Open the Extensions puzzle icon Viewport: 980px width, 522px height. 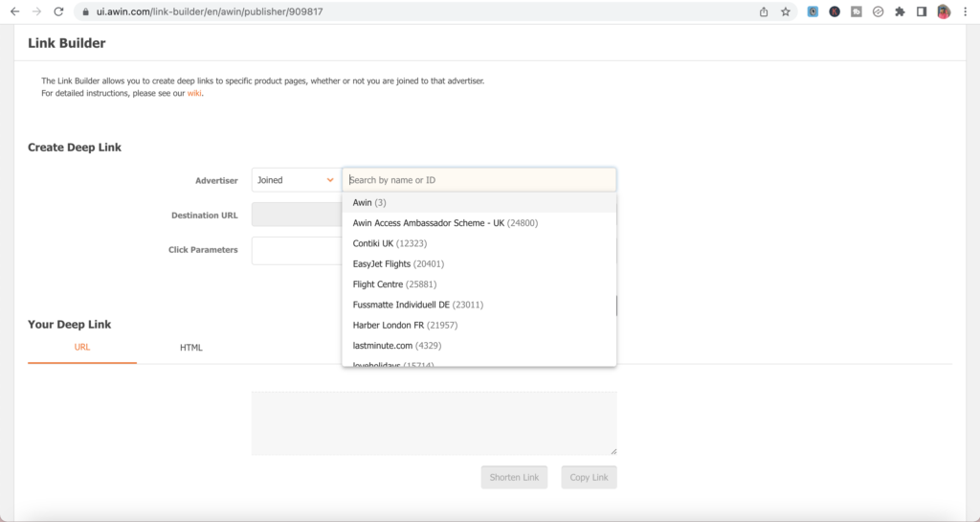pyautogui.click(x=900, y=11)
